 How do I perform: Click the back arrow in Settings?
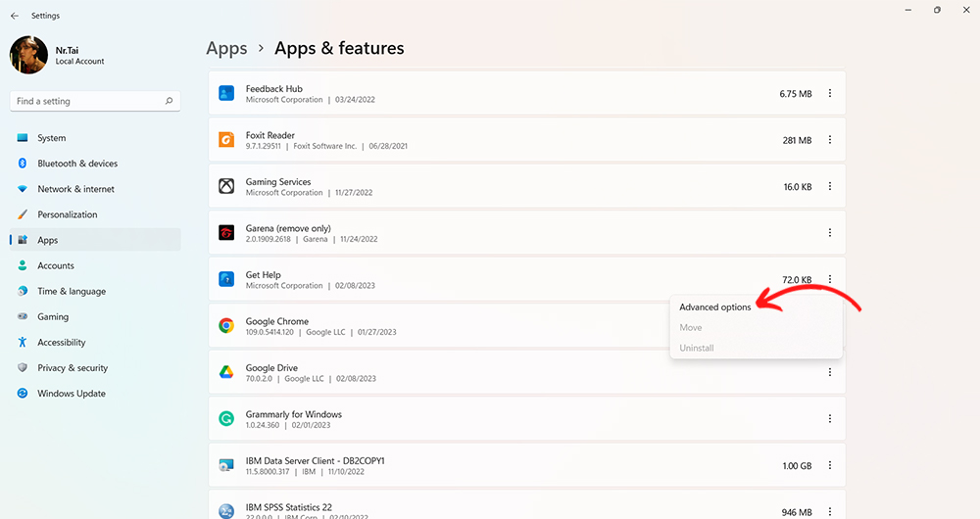(x=15, y=16)
